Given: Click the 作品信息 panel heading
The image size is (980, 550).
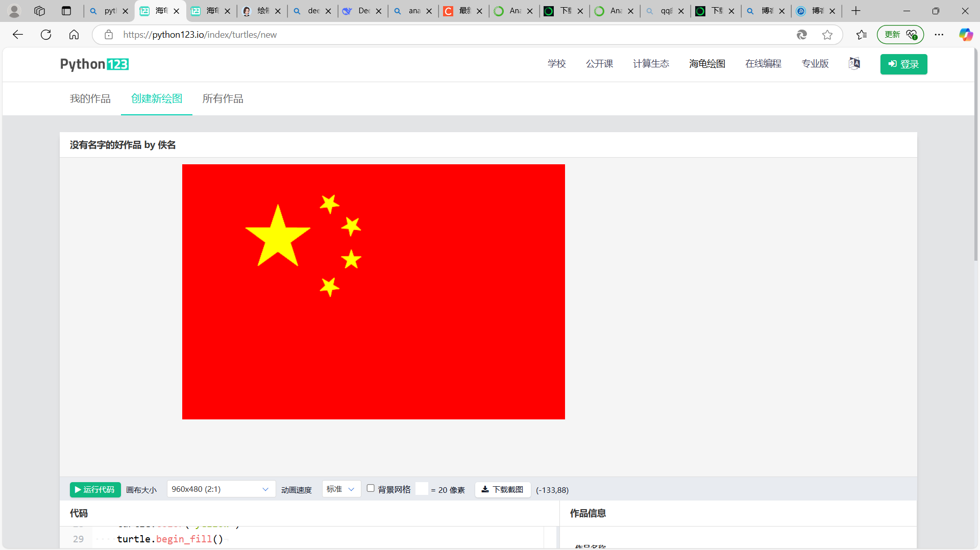Looking at the screenshot, I should pos(588,513).
